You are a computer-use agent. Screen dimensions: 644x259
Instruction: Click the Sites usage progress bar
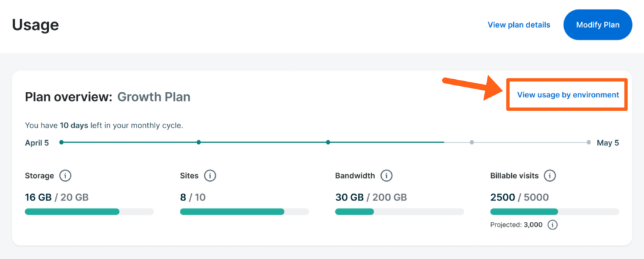[244, 212]
